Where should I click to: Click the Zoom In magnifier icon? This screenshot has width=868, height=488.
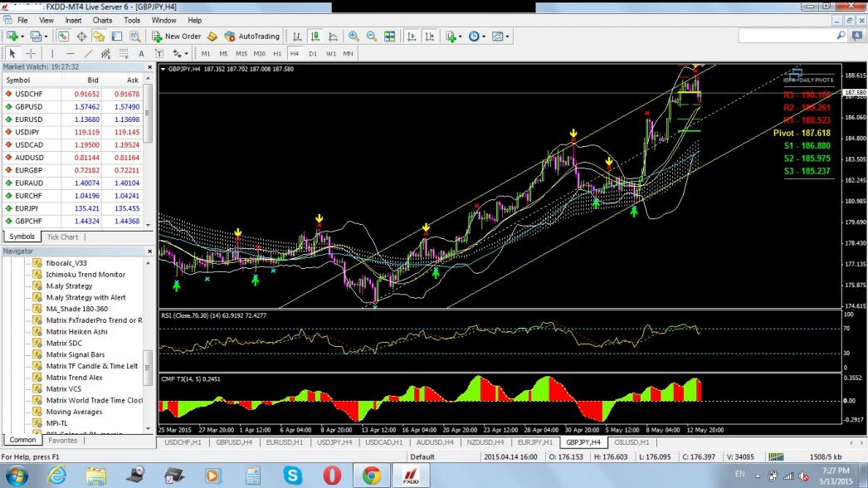pyautogui.click(x=354, y=37)
